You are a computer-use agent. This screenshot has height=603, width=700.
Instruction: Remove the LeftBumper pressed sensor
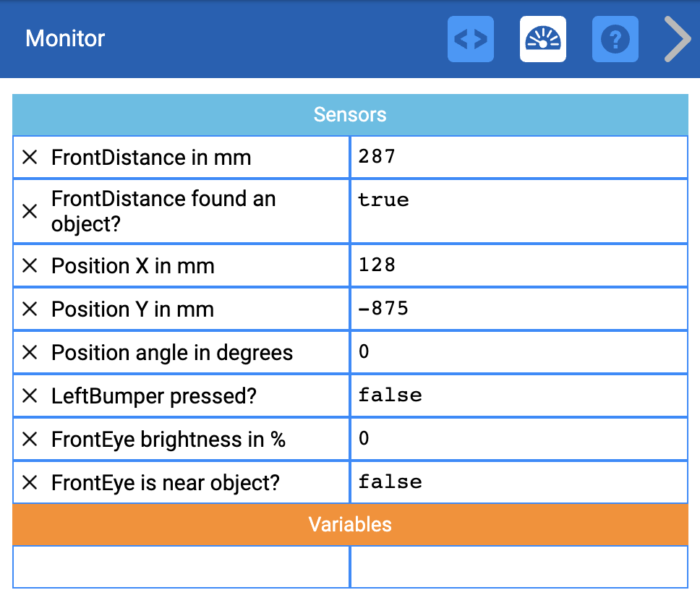pos(30,395)
